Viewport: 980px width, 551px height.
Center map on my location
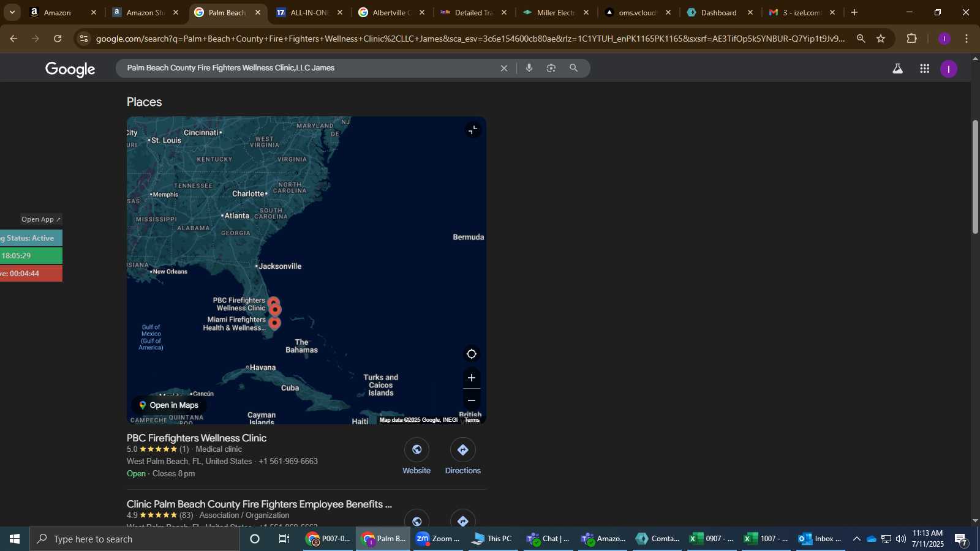coord(472,354)
